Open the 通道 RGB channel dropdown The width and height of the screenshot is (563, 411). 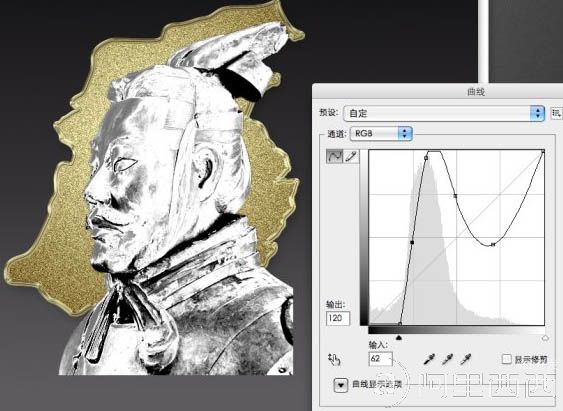[381, 134]
